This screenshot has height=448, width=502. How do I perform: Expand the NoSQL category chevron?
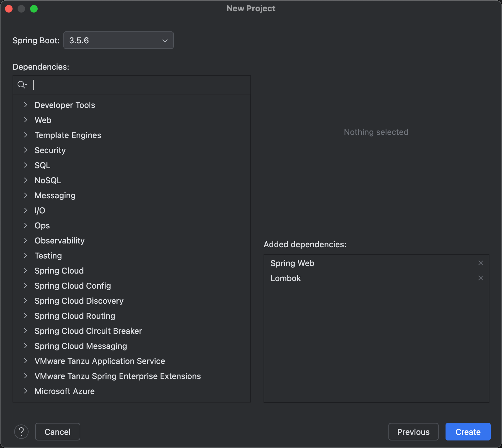point(26,180)
